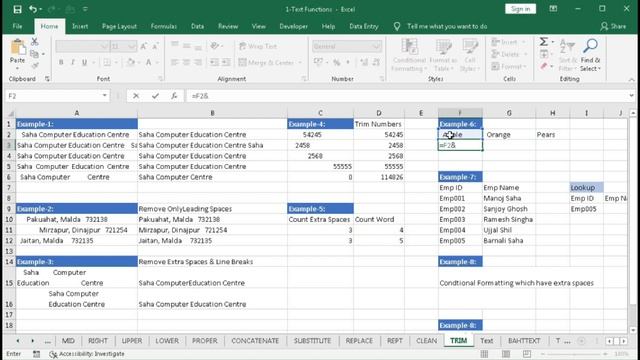This screenshot has width=640, height=360.
Task: Click Tell me what you want to do
Action: [x=447, y=26]
